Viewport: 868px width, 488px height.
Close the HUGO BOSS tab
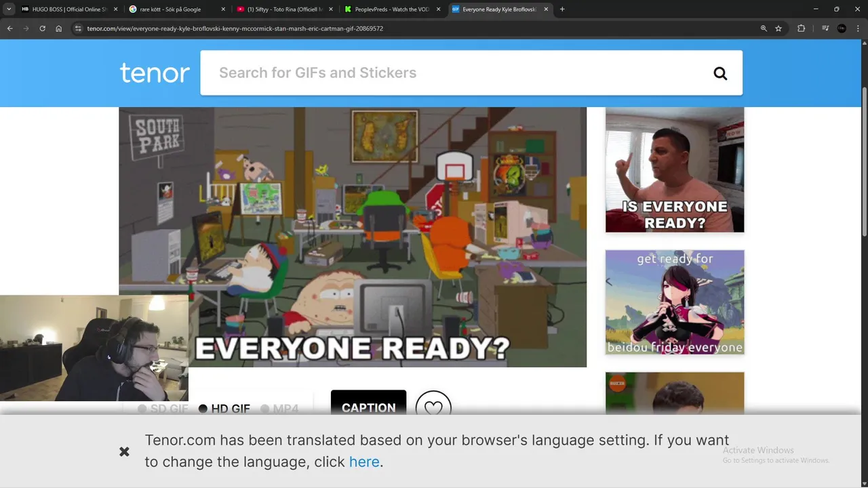(115, 9)
